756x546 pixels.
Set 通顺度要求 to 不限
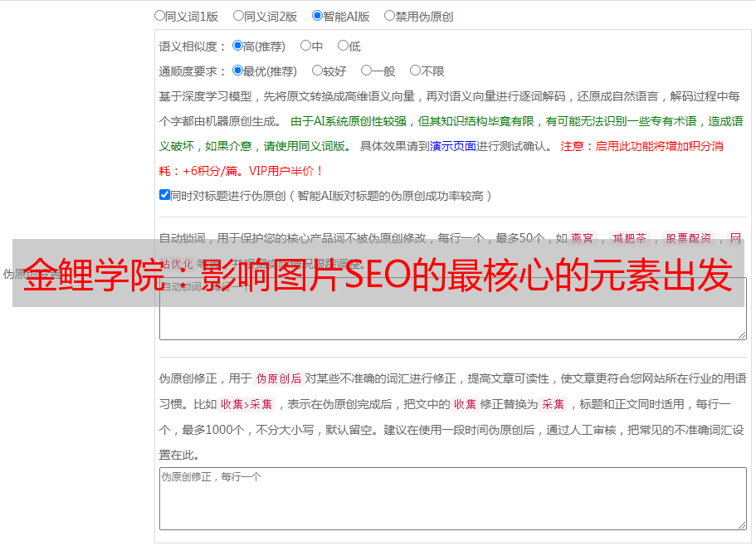(415, 71)
